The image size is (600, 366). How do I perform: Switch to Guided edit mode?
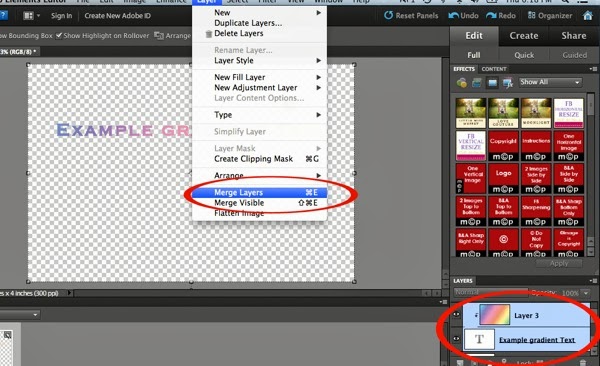(x=574, y=55)
